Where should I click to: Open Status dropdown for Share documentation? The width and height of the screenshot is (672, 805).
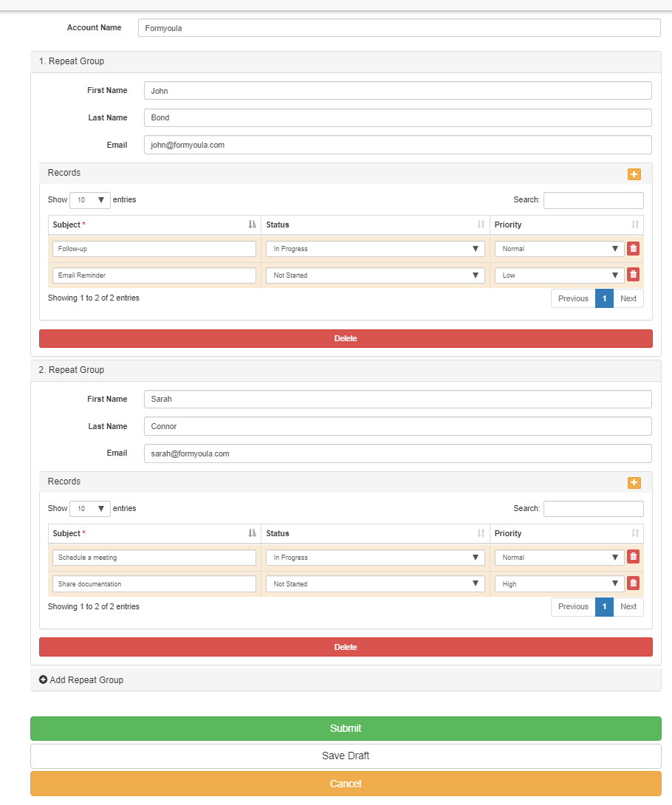point(375,583)
